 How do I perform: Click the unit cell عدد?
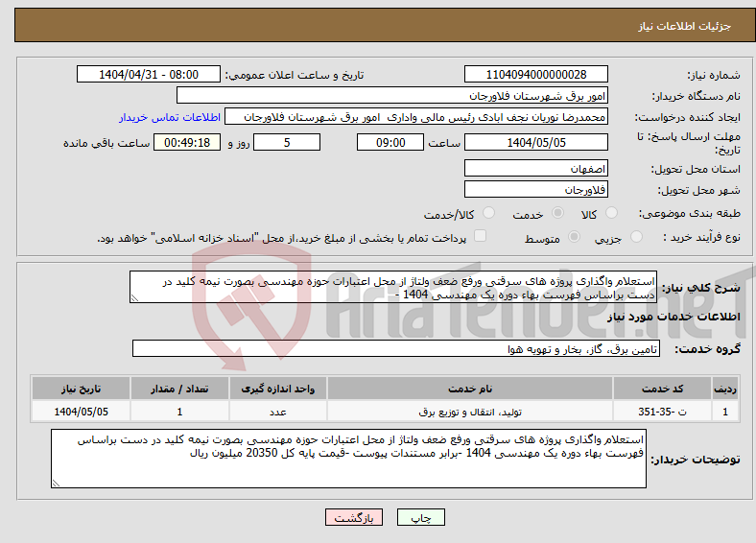coord(278,412)
